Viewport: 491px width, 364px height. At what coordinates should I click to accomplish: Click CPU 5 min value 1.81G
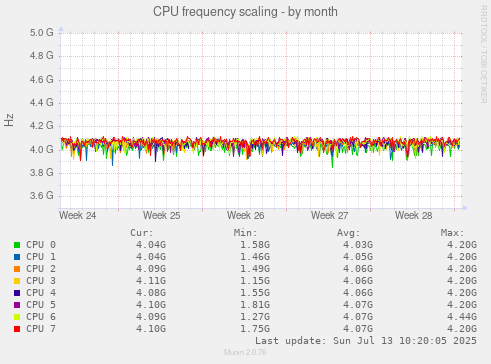coord(255,305)
